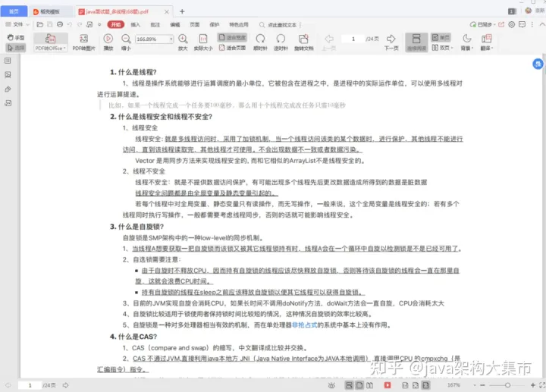Toggle 适合页面 fit page mode
Viewport: 546px width, 392px height.
[x=232, y=48]
